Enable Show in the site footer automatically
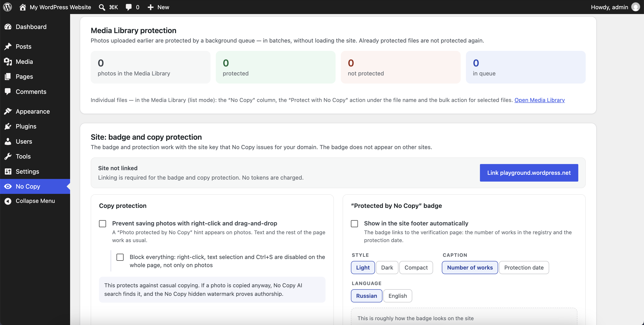Image resolution: width=644 pixels, height=325 pixels. click(x=354, y=223)
